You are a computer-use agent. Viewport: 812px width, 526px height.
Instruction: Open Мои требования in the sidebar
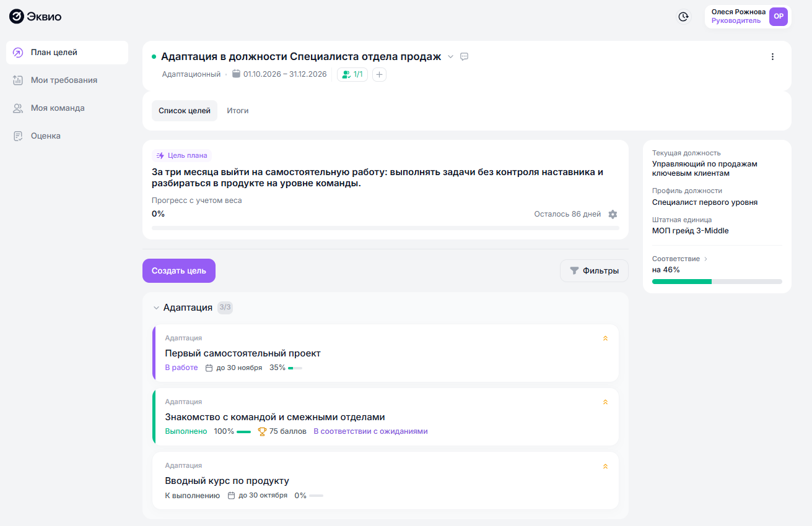(67, 80)
